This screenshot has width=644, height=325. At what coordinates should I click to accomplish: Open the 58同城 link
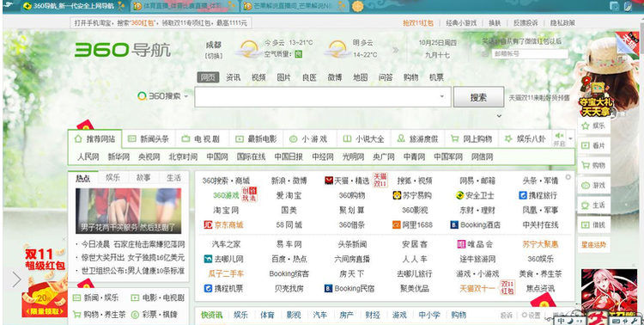289,225
